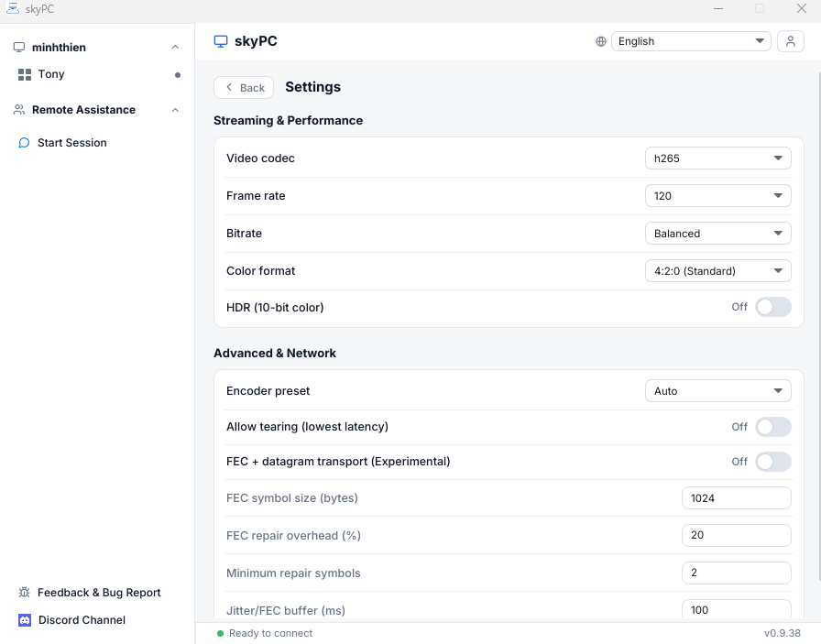
Task: Click the Discord logo icon
Action: click(x=25, y=620)
